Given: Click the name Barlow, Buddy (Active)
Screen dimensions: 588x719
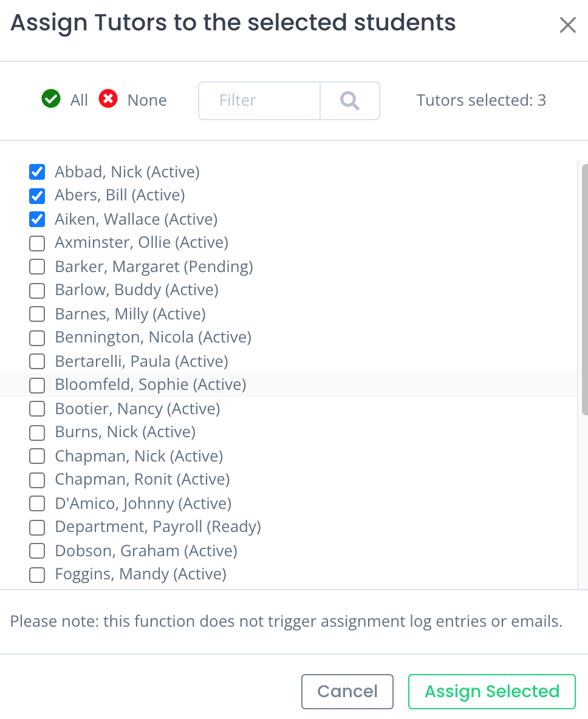Looking at the screenshot, I should [x=137, y=290].
